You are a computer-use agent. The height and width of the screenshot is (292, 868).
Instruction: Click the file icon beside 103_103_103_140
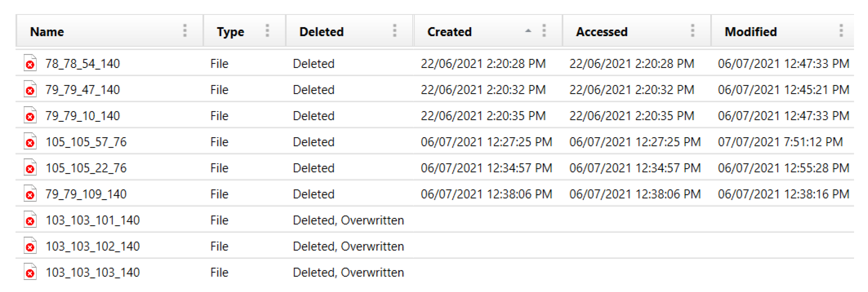coord(30,272)
